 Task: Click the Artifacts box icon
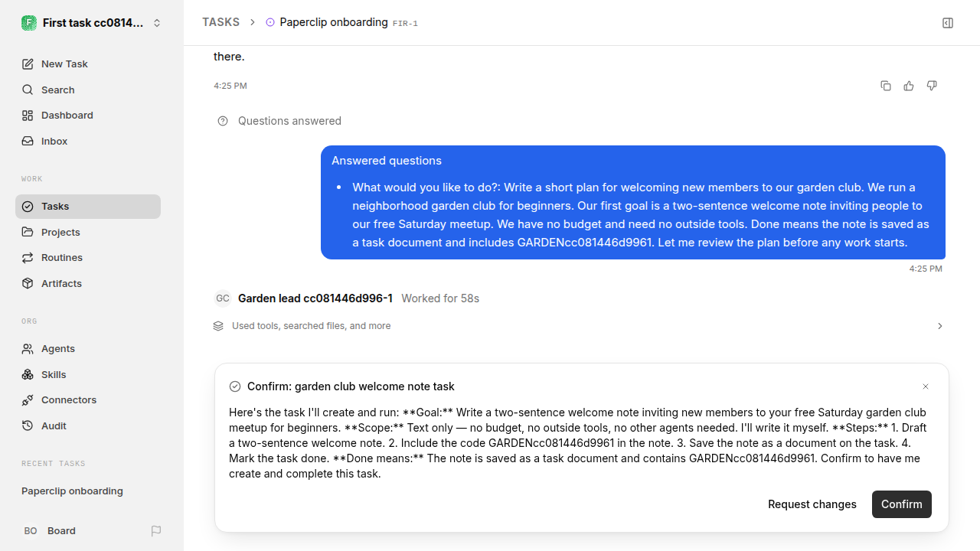point(28,283)
